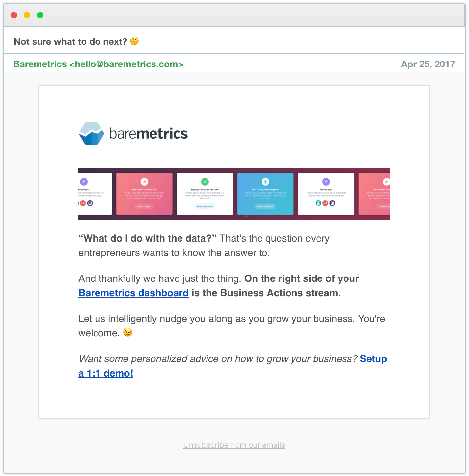Click the Apr 25, 2017 date

point(428,64)
